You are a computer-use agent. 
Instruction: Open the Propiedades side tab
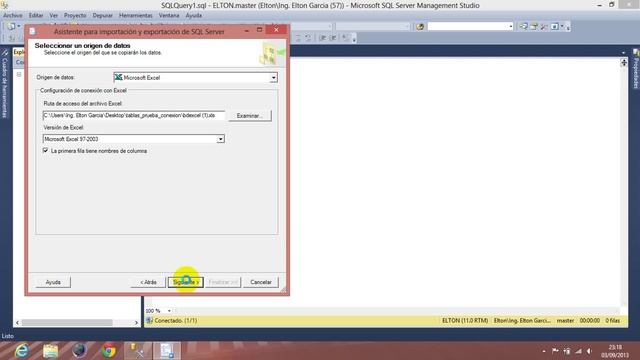click(636, 69)
